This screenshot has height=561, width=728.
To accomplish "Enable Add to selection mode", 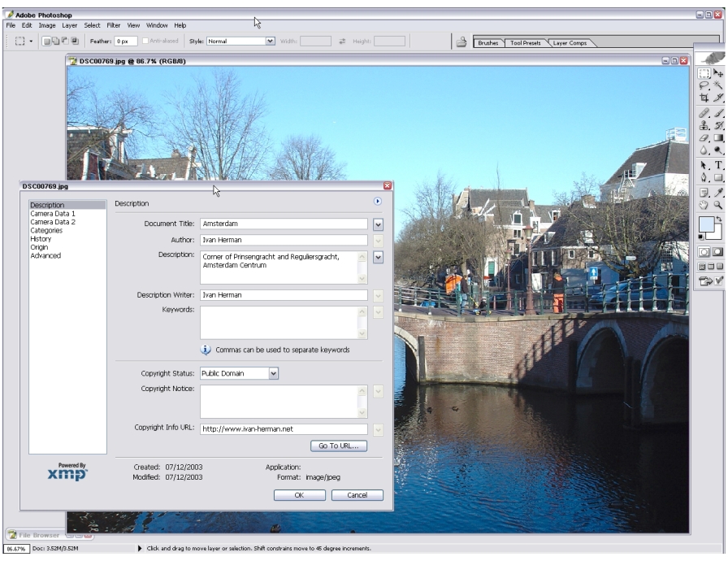I will (x=55, y=41).
